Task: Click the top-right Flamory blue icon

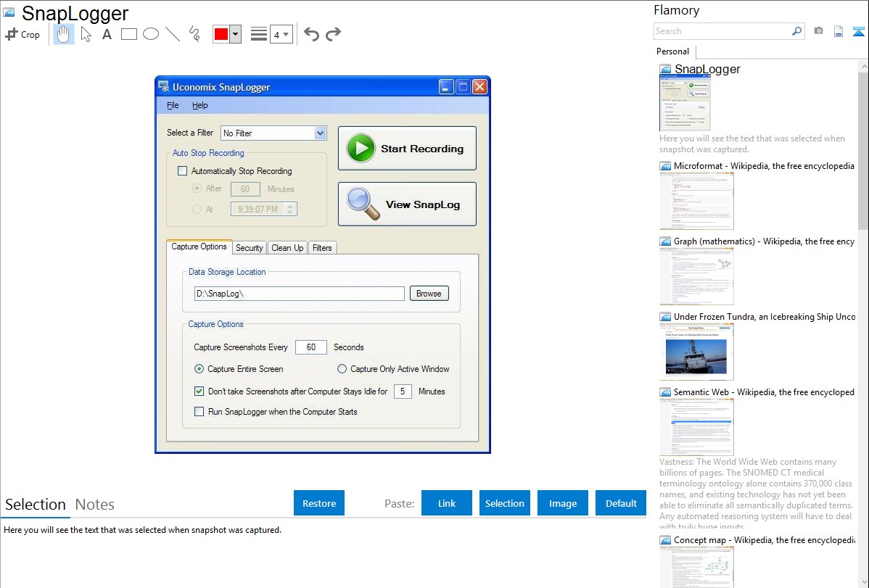Action: [x=858, y=31]
